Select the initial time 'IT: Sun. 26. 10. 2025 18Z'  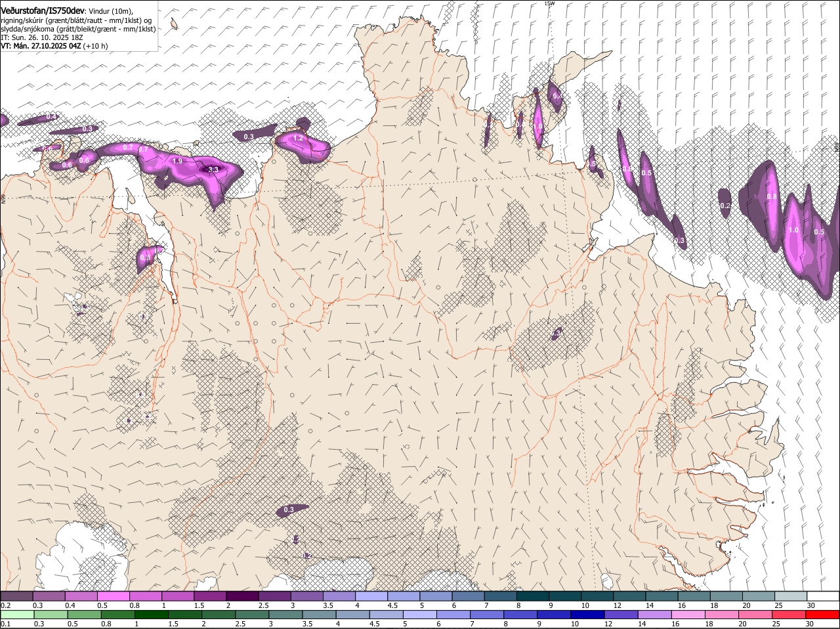click(41, 37)
